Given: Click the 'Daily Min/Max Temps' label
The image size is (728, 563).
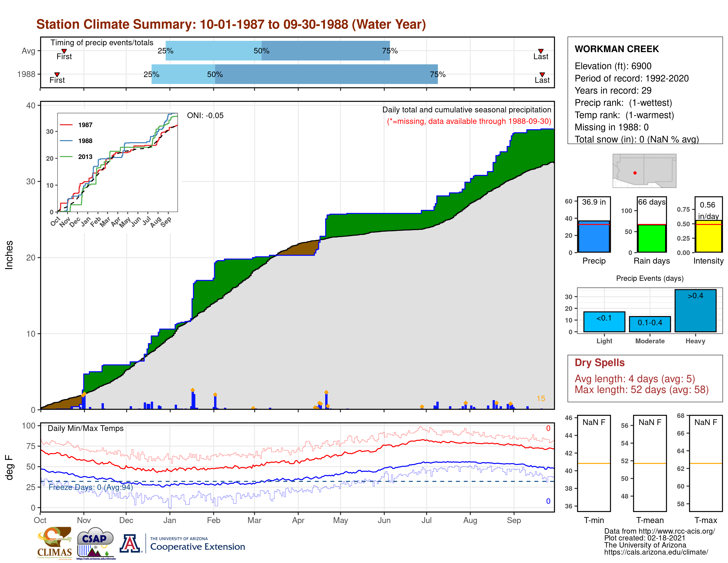Looking at the screenshot, I should (86, 429).
